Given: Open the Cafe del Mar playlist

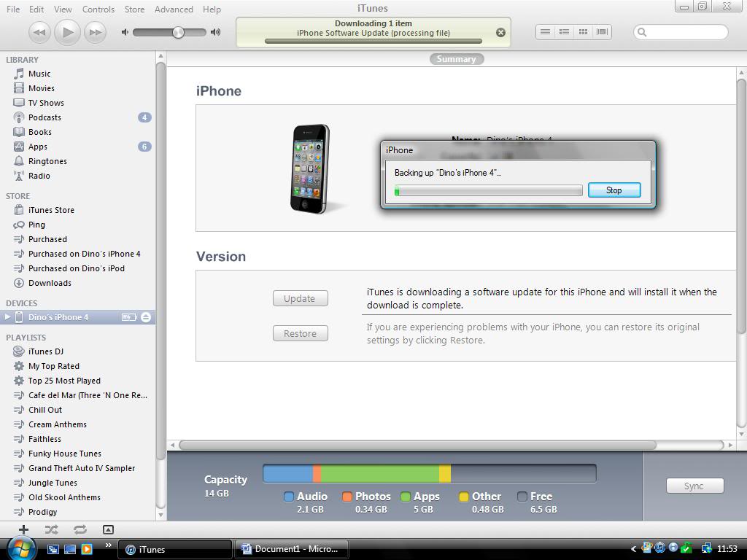Looking at the screenshot, I should click(x=88, y=395).
